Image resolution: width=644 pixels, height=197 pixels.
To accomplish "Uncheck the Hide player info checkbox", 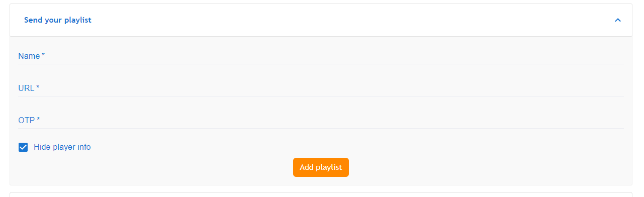I will click(x=23, y=147).
